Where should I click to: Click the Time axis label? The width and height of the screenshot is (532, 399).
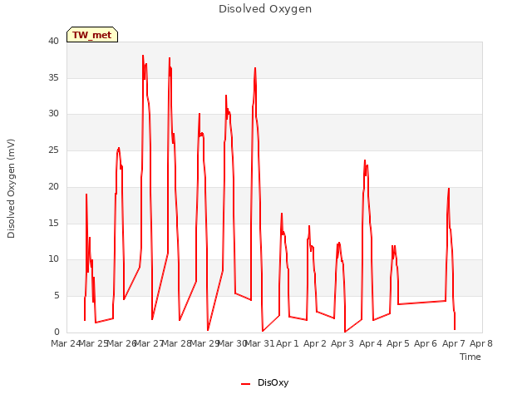470,357
